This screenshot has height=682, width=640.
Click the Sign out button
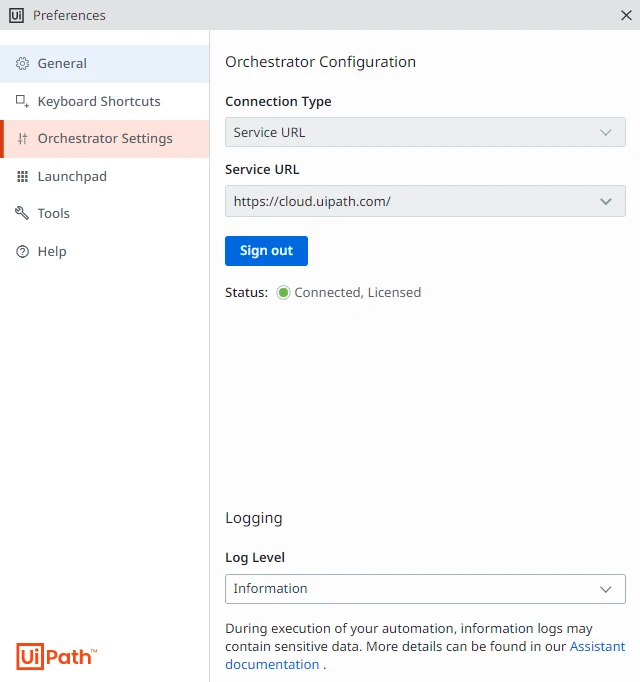(266, 251)
